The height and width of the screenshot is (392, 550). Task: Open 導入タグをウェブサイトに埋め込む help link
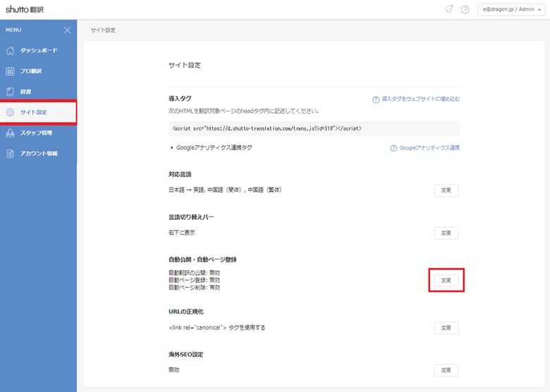tap(420, 99)
